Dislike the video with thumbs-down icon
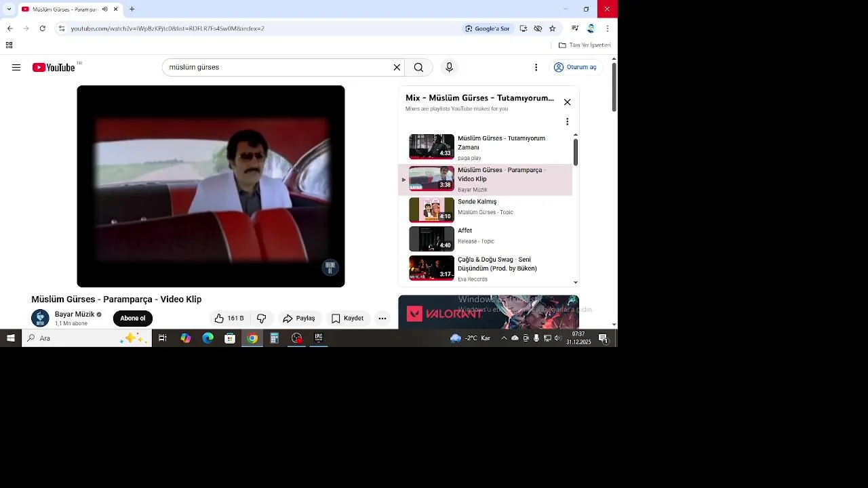Viewport: 868px width, 488px height. tap(261, 319)
